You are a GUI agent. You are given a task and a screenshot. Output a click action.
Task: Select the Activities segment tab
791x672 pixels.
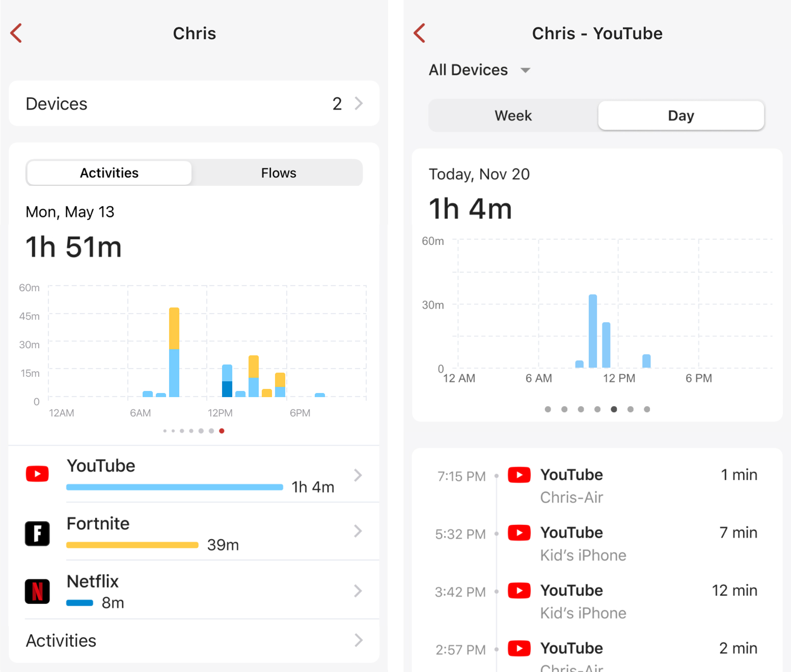click(109, 173)
